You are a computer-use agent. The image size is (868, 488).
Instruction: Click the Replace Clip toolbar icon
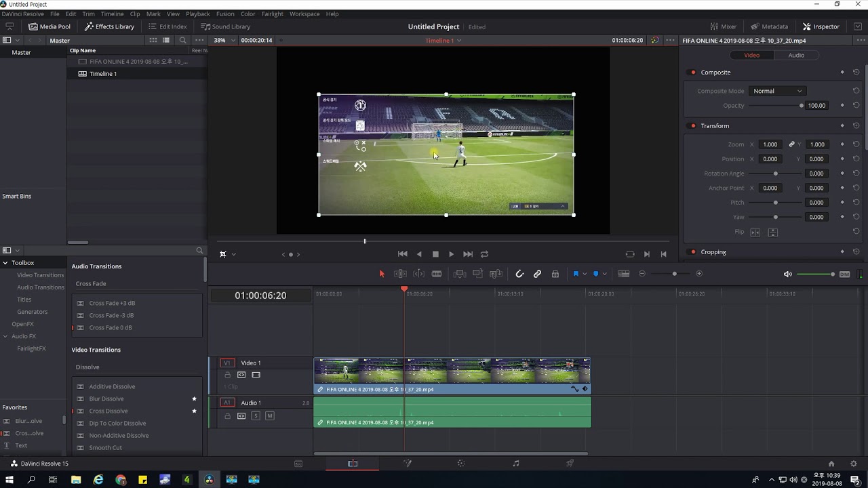(496, 274)
